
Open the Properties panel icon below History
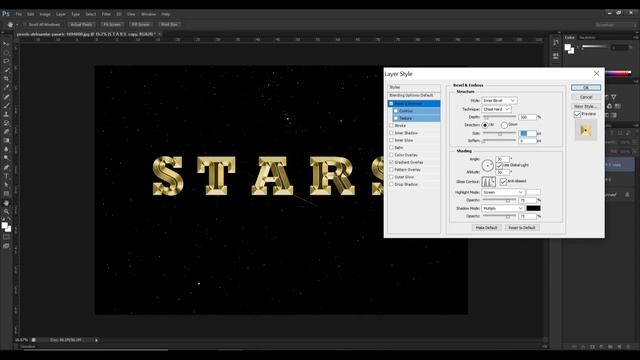pyautogui.click(x=556, y=56)
